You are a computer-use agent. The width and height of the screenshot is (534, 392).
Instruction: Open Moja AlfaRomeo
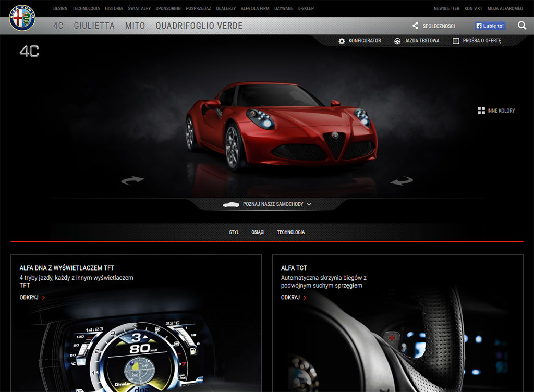pos(505,8)
